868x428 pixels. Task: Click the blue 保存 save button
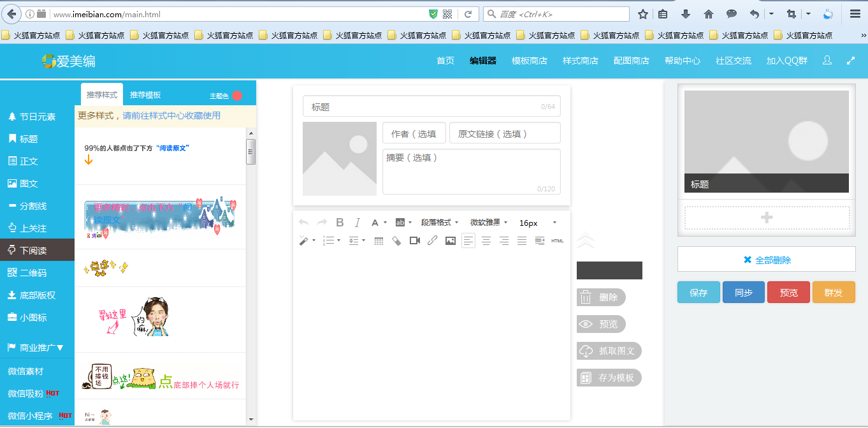coord(698,293)
